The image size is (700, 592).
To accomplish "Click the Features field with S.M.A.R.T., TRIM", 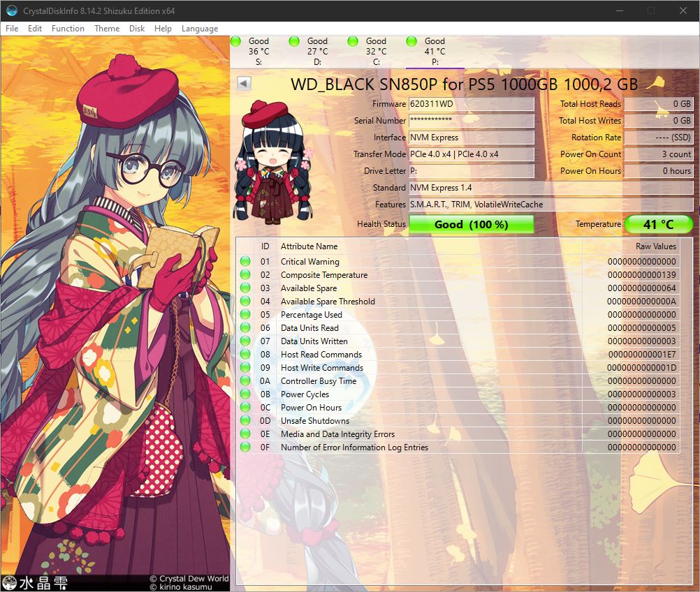I will [x=551, y=205].
